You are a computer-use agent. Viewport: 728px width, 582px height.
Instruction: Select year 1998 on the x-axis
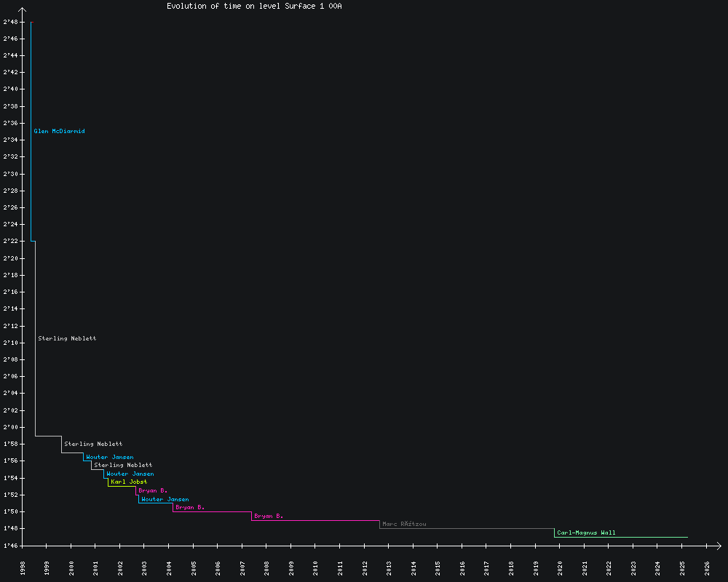pos(23,568)
